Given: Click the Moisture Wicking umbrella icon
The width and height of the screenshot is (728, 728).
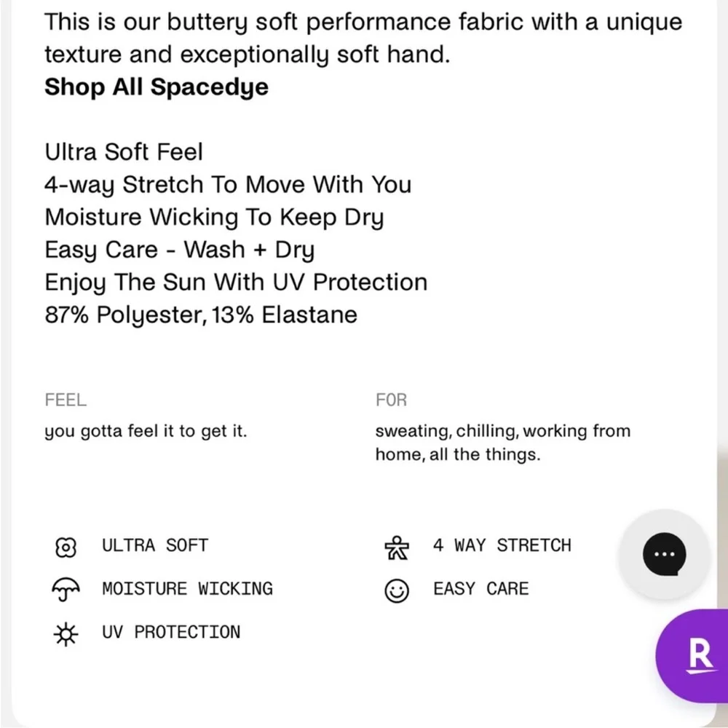Looking at the screenshot, I should 66,590.
